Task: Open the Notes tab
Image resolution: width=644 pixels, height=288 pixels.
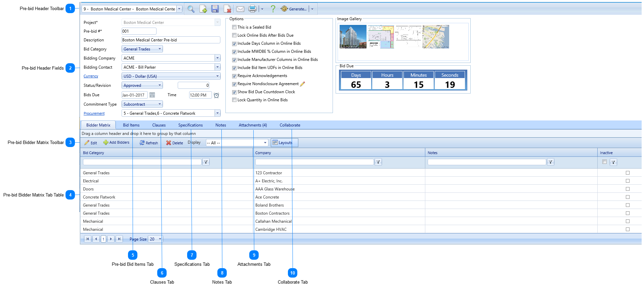Action: tap(221, 125)
